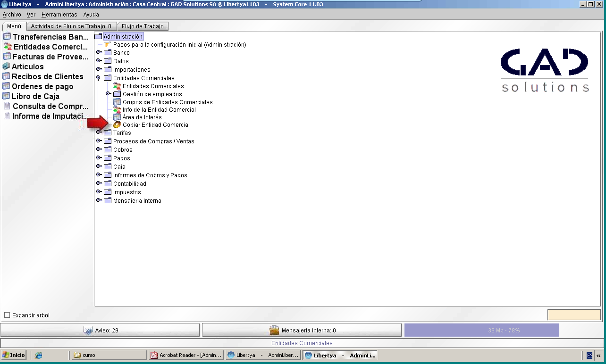Click the Aviso arrow icon
Viewport: 606px width, 364px height.
(88, 331)
